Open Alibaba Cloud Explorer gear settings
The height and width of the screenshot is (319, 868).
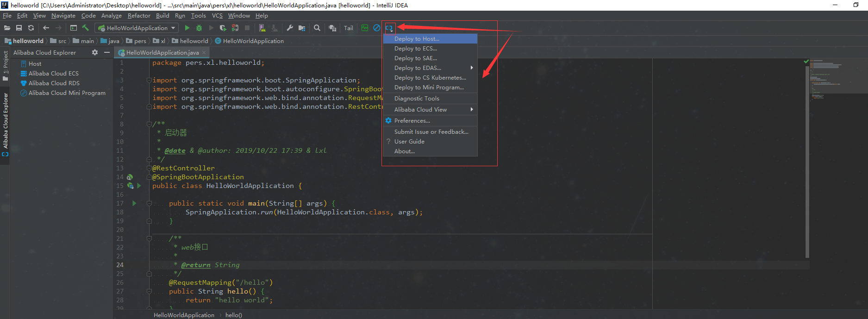click(x=95, y=52)
